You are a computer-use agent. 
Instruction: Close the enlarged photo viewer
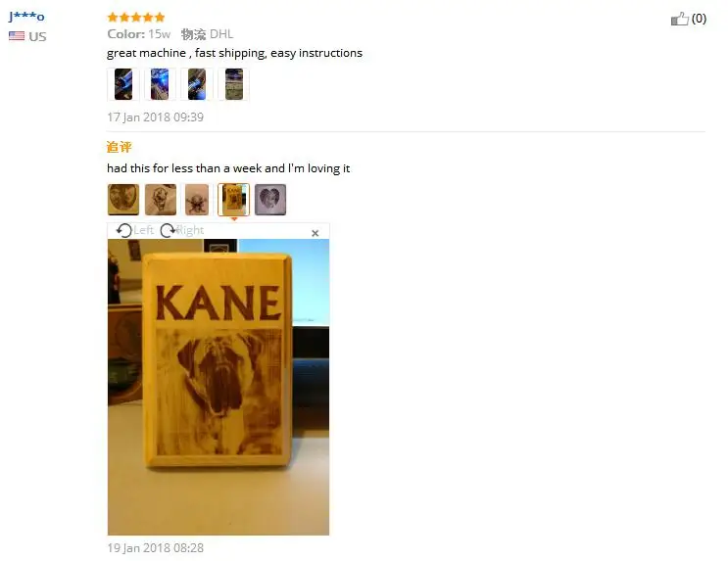(315, 233)
